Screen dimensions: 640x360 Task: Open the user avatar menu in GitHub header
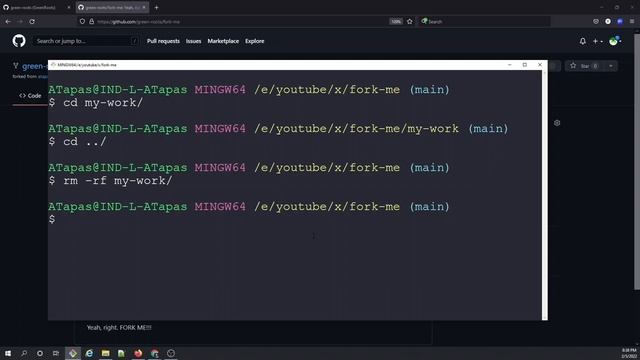pos(614,41)
